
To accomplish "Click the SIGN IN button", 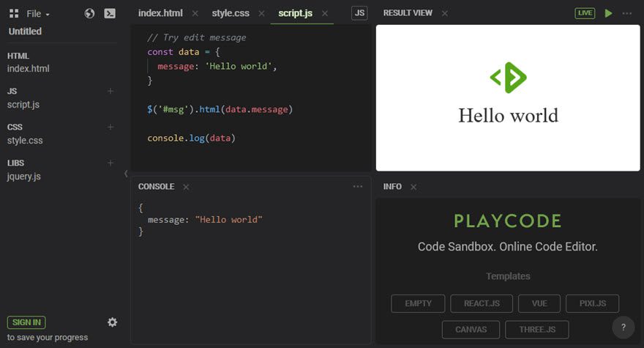I will 26,322.
